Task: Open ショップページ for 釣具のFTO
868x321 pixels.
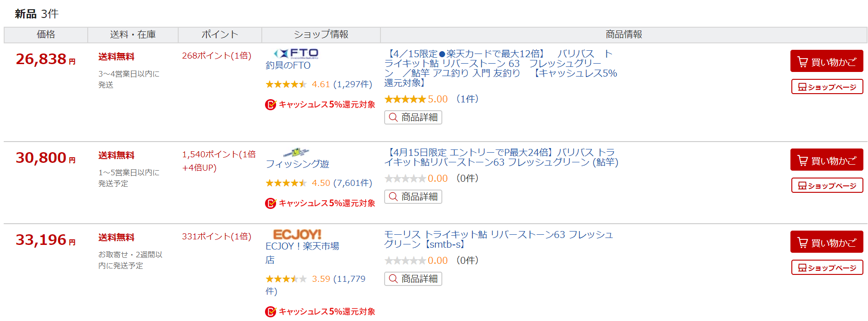Action: tap(827, 87)
